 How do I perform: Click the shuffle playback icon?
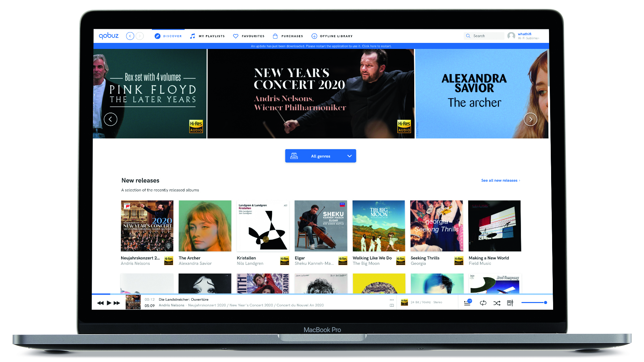(x=497, y=303)
